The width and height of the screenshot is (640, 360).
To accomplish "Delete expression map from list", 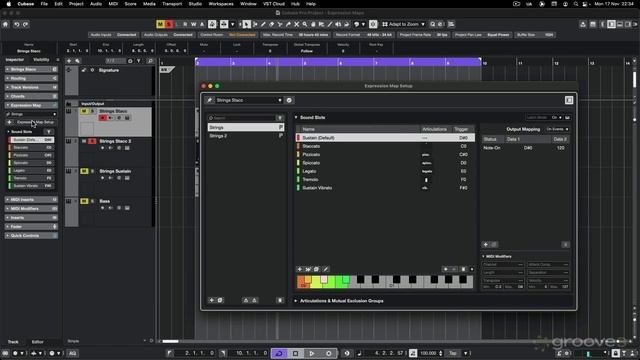I will tap(280, 300).
